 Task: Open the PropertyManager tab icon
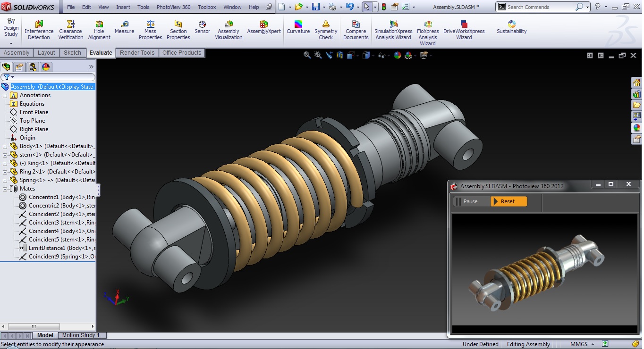point(20,67)
